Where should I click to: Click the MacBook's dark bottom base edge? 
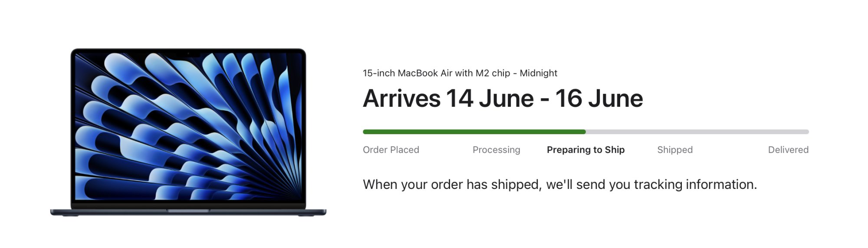pyautogui.click(x=188, y=212)
